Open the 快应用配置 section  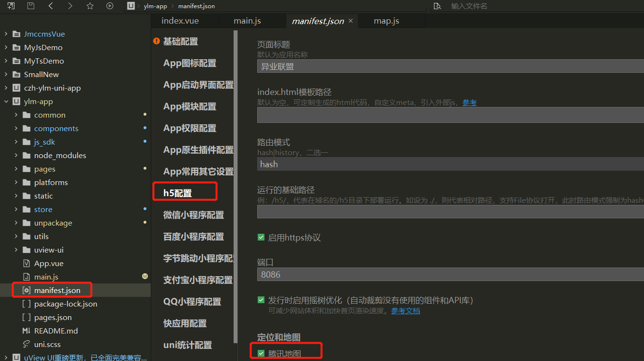point(185,323)
